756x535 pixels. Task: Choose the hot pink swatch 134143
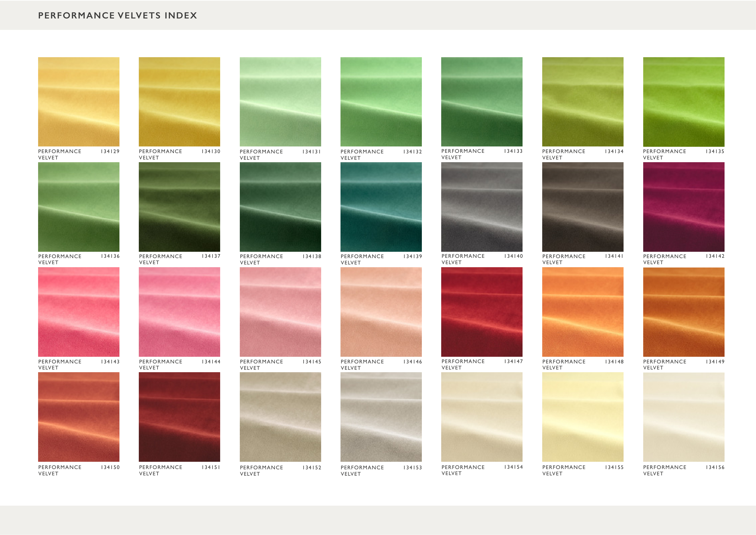pyautogui.click(x=79, y=312)
